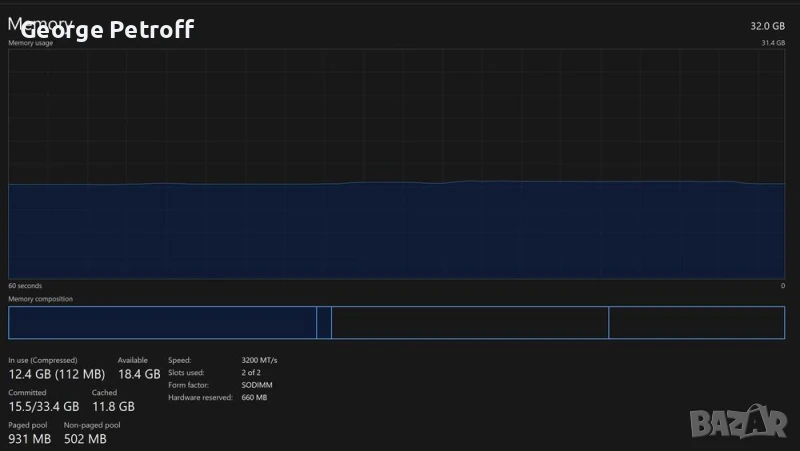Click the Available 18.4 GB value
The height and width of the screenshot is (451, 800).
[x=139, y=374]
